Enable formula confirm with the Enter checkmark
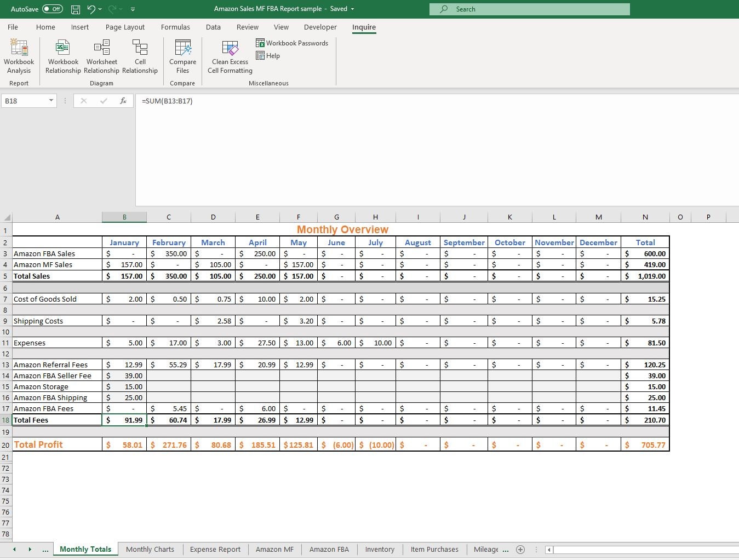 point(104,101)
